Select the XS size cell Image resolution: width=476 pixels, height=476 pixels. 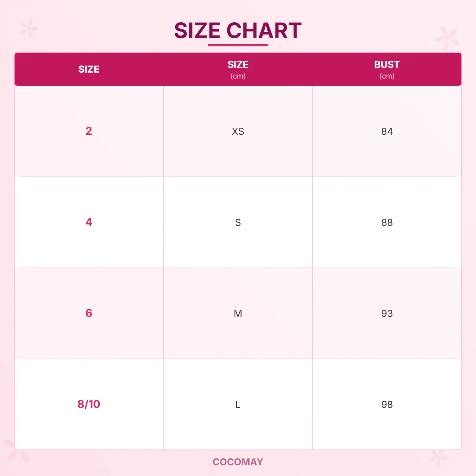pos(238,131)
